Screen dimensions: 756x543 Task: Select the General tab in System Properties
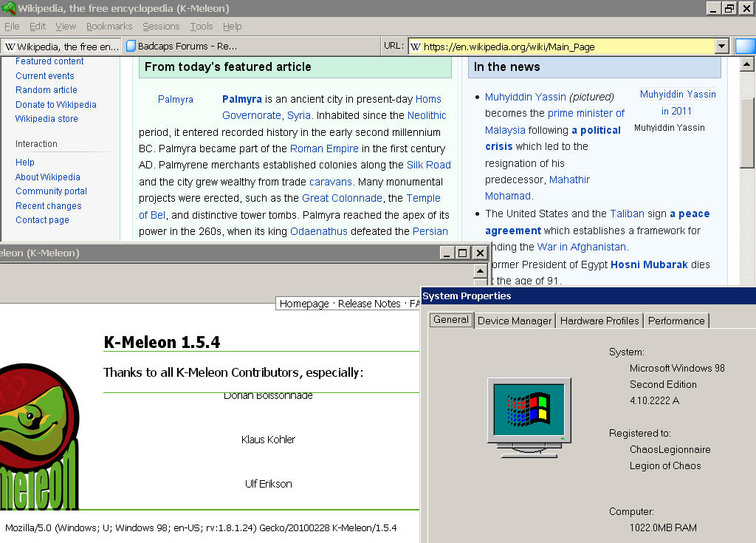coord(451,320)
